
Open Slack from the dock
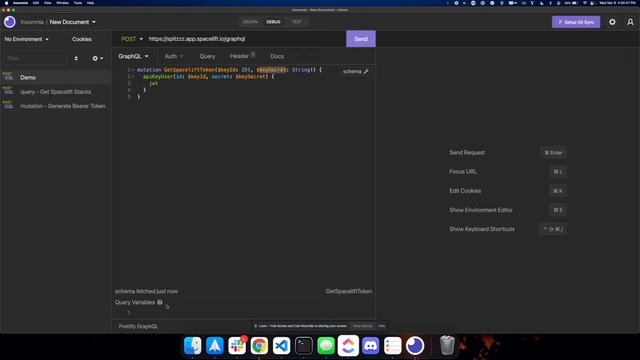pyautogui.click(x=237, y=346)
